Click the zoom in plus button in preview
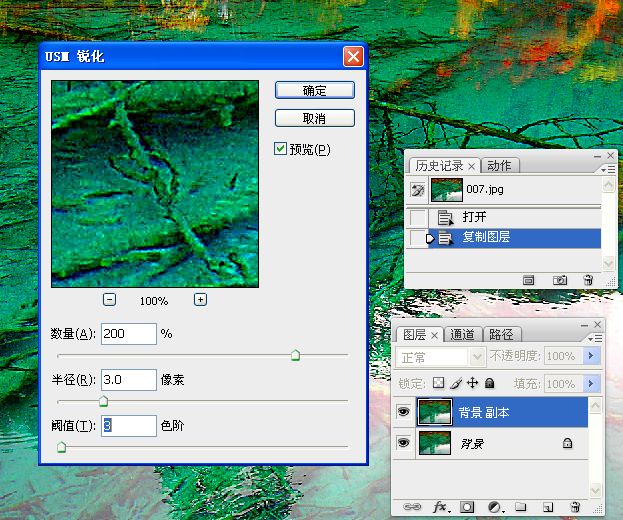The image size is (623, 520). coord(200,300)
